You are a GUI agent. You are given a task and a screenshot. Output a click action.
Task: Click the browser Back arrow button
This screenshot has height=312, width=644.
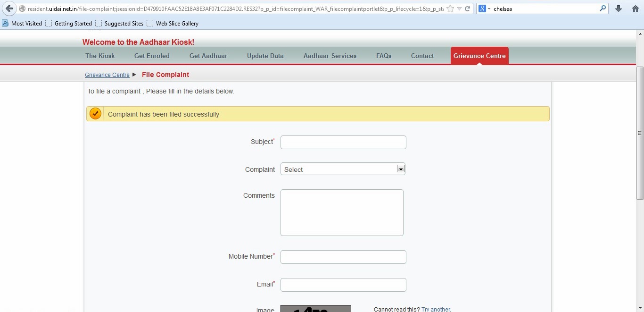tap(9, 8)
